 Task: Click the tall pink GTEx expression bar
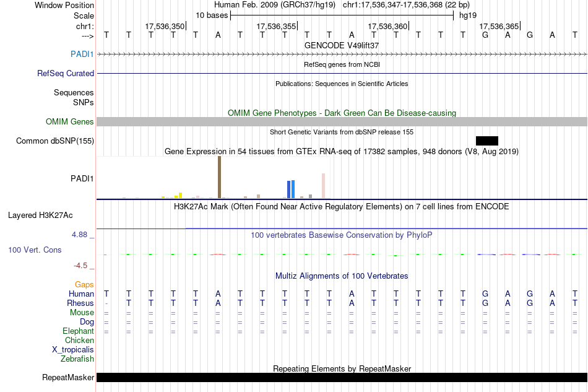point(323,186)
